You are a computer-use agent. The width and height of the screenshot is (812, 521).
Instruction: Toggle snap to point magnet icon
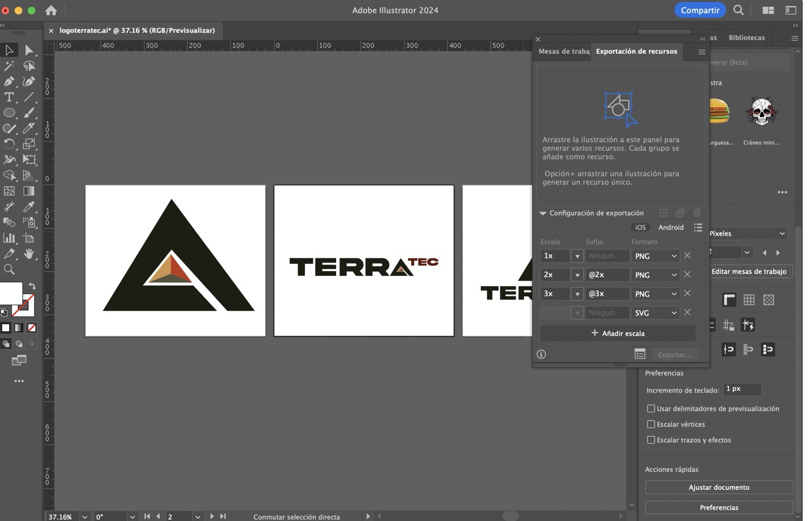pos(729,349)
